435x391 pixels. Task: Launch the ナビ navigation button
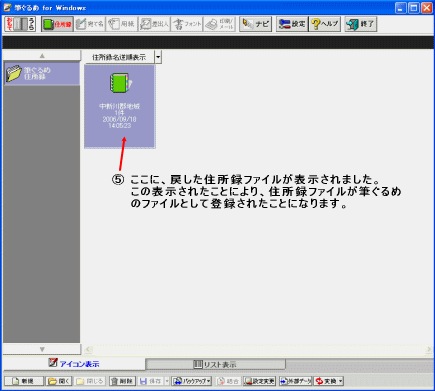[x=255, y=24]
